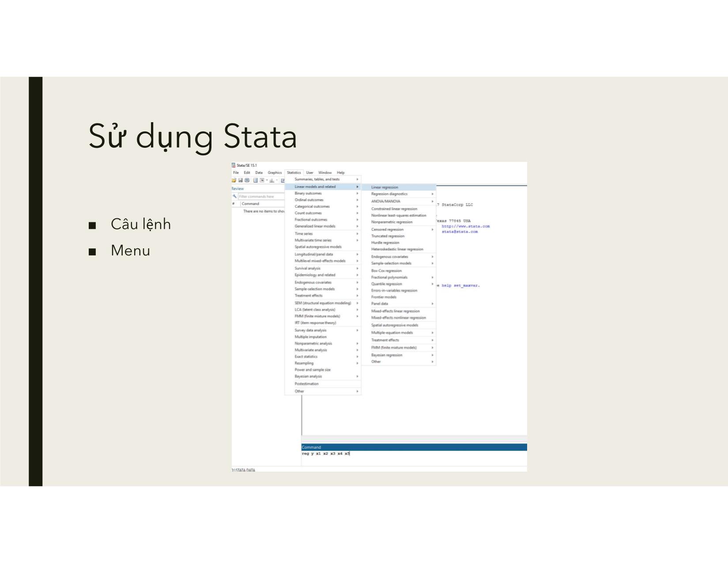Expand the Categorical outcomes submenu
This screenshot has width=728, height=562.
coord(323,206)
